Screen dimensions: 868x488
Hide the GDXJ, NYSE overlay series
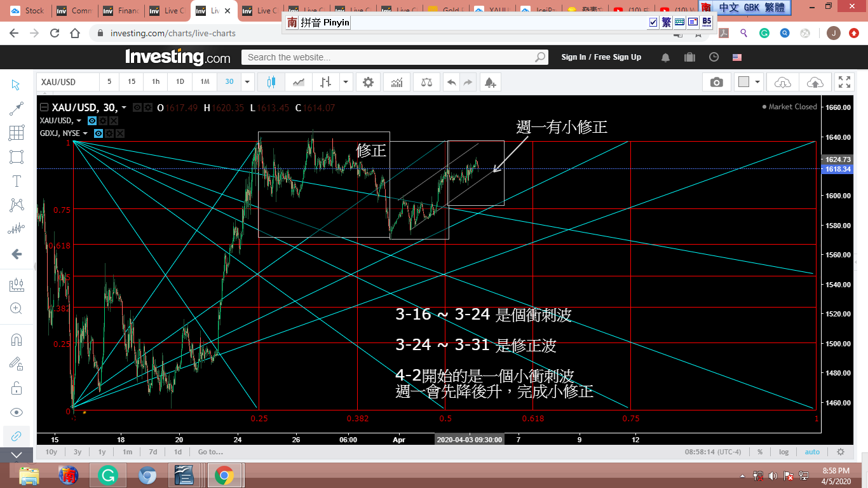(x=98, y=133)
